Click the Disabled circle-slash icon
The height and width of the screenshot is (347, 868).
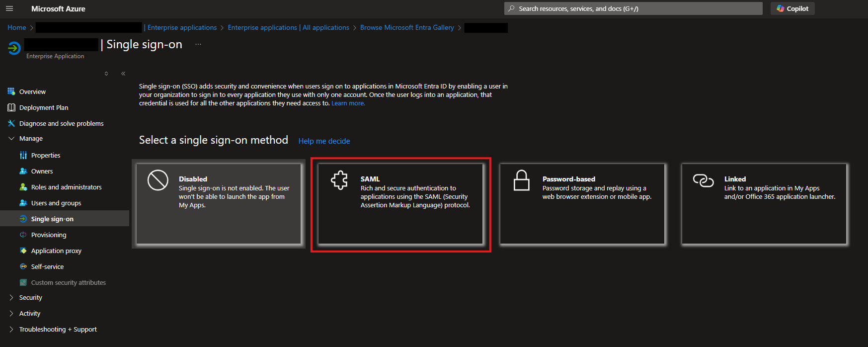click(158, 180)
